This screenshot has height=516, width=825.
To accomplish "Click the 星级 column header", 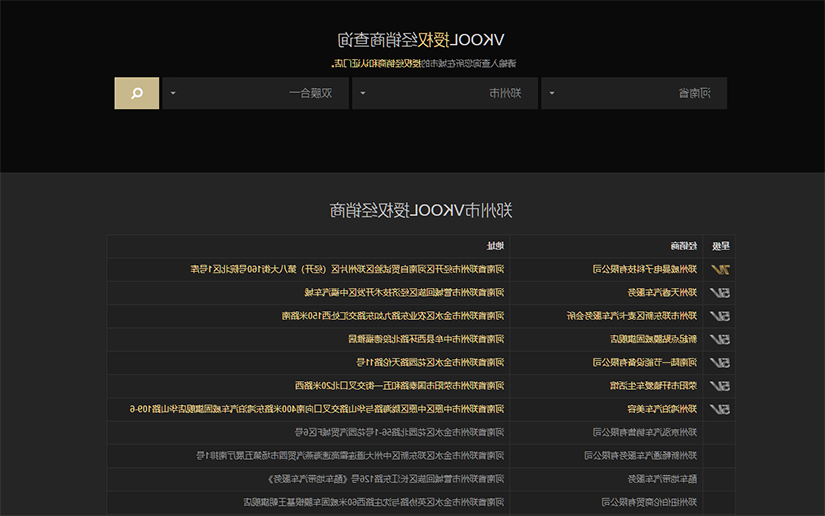I will (x=720, y=246).
